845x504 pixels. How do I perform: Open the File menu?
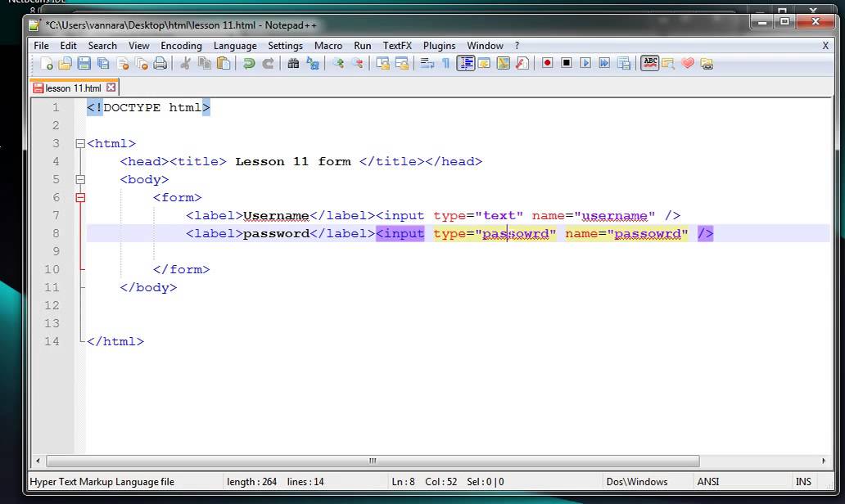pyautogui.click(x=41, y=46)
